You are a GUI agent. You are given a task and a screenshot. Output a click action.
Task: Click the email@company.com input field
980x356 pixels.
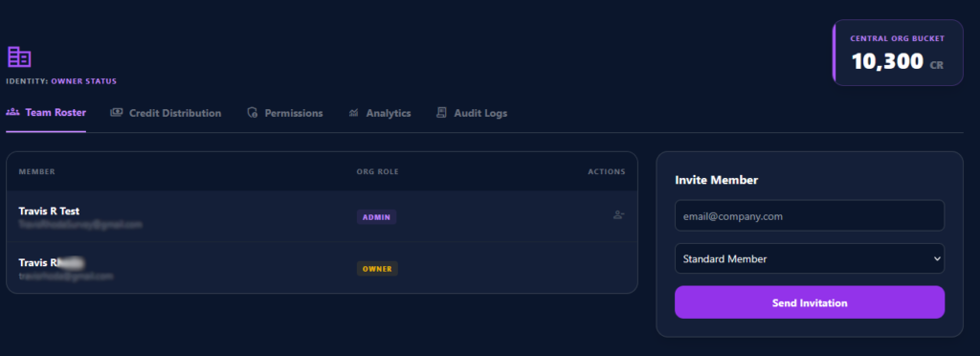810,215
